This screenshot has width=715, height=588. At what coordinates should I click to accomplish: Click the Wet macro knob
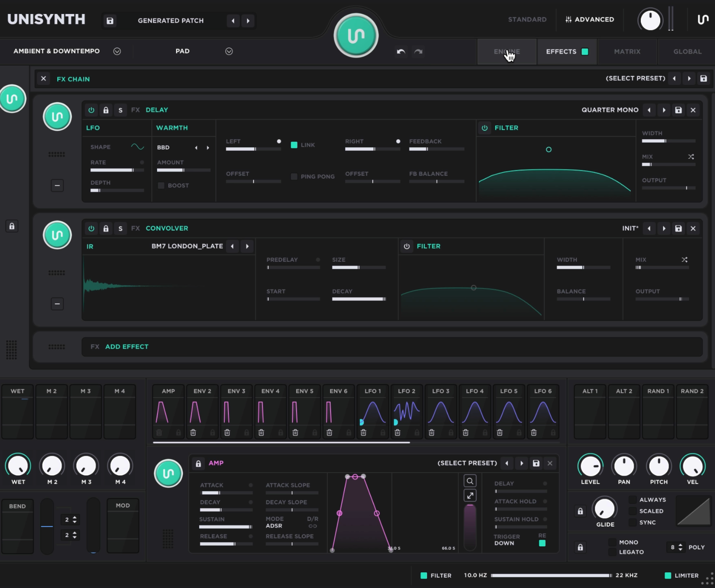(18, 466)
